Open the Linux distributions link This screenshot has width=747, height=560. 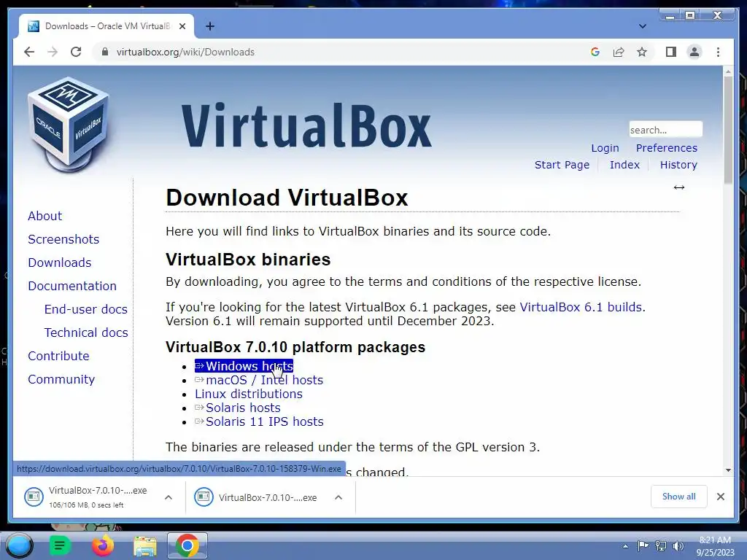tap(249, 394)
